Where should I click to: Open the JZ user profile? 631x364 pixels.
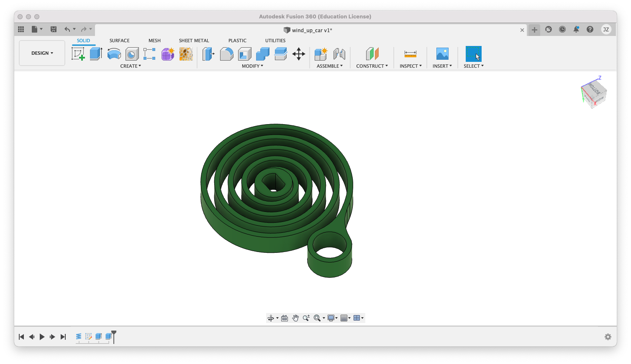(x=606, y=29)
